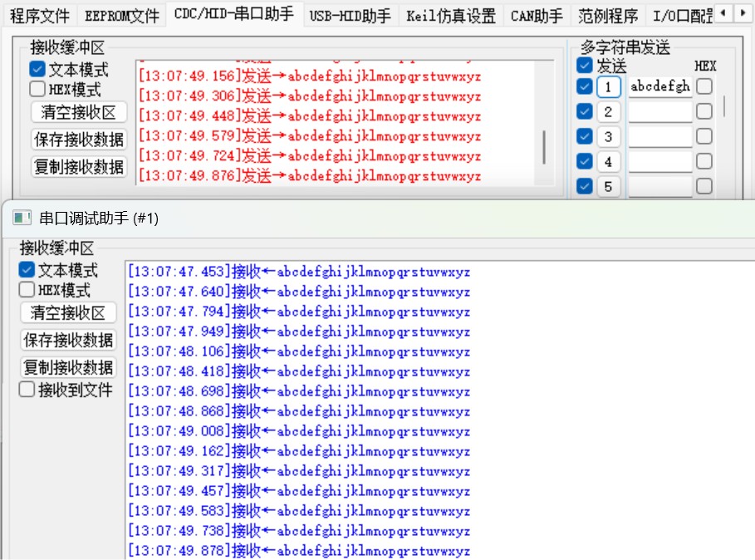Click 复制接收数据 button in the upper window
Viewport: 755px width, 560px height.
tap(79, 167)
